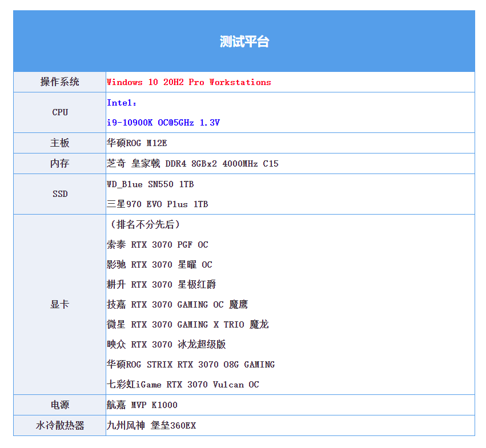
Task: Select the 显卡 row label
Action: (60, 304)
